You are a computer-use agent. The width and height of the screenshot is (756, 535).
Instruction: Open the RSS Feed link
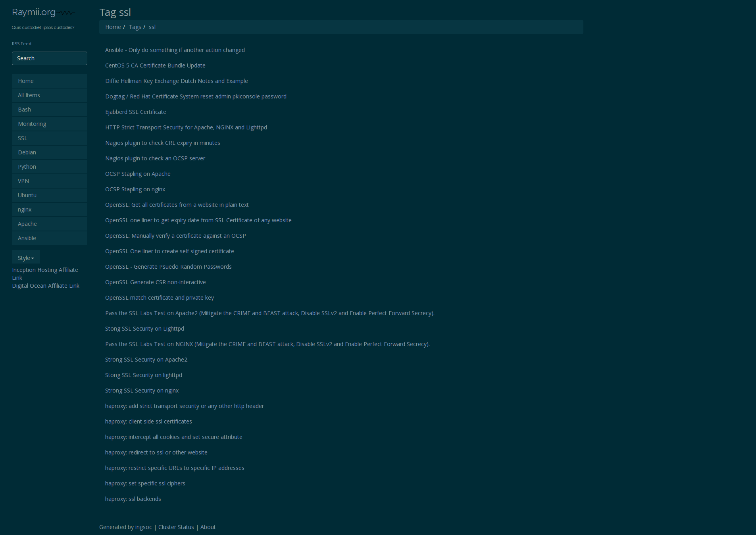(x=21, y=44)
